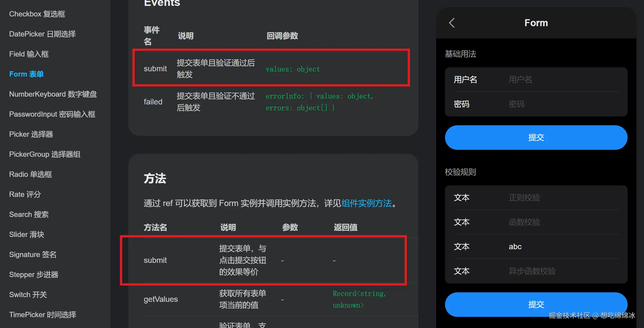Select Form 表单 in the sidebar
The image size is (644, 328).
click(x=26, y=74)
